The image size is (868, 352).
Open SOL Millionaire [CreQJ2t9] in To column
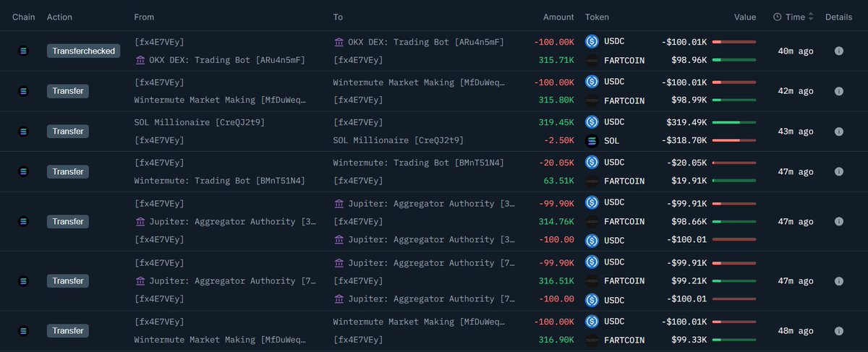pos(399,141)
